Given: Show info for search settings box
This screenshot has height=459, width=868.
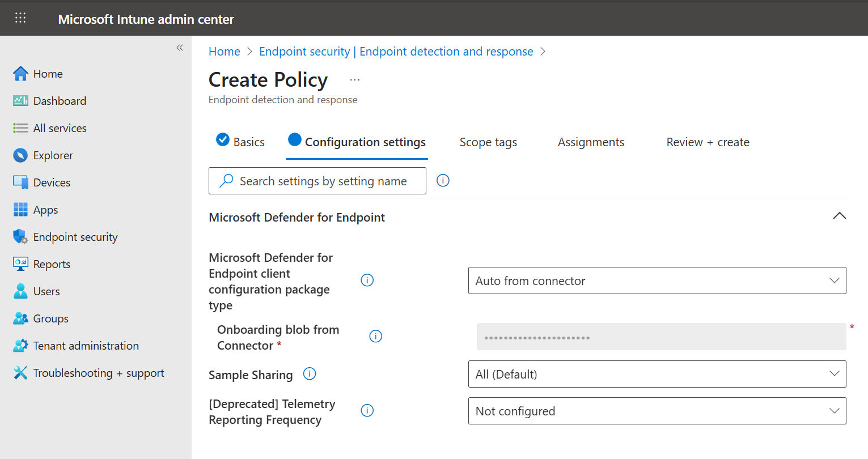Looking at the screenshot, I should point(443,180).
